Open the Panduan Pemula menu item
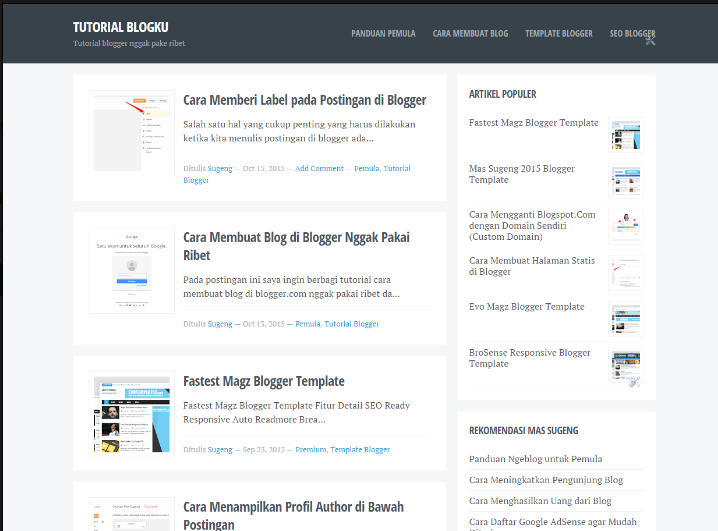The image size is (718, 531). click(x=383, y=33)
